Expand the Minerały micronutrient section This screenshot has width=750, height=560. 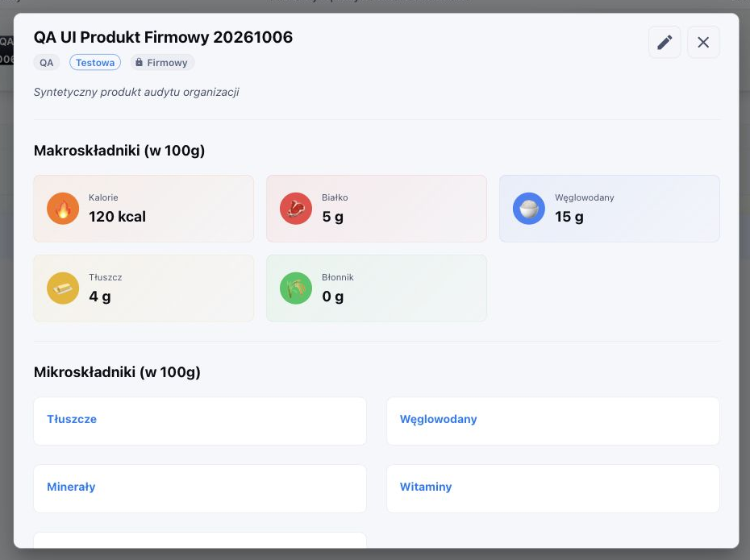200,489
